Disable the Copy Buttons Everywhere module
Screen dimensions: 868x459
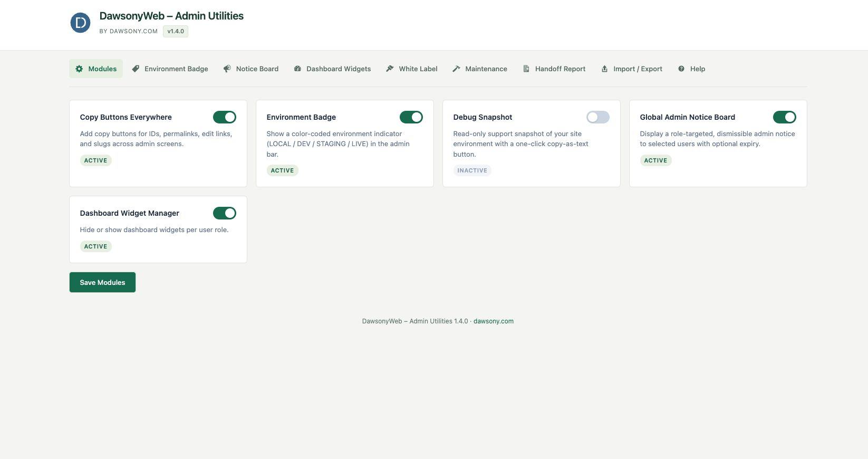(225, 117)
